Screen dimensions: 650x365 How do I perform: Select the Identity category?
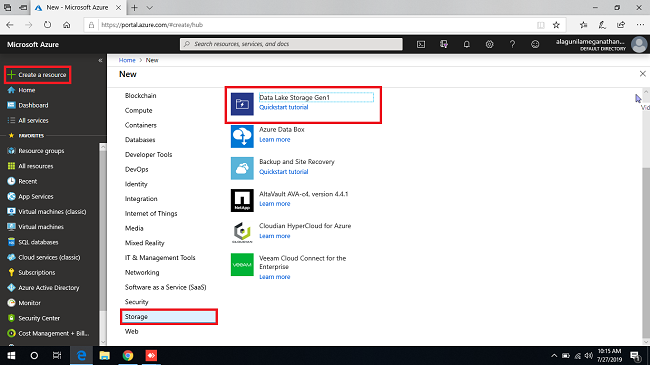pos(136,184)
